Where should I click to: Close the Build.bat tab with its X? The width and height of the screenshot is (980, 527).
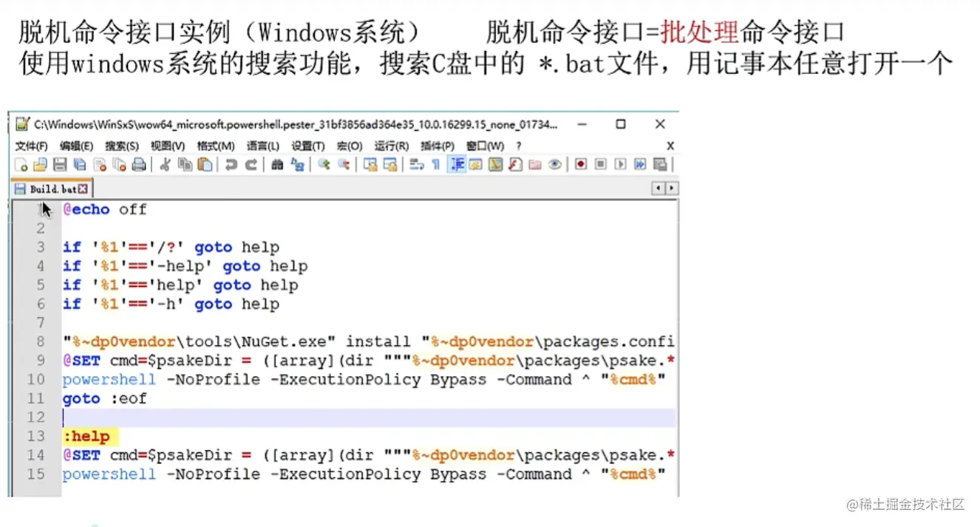[83, 189]
